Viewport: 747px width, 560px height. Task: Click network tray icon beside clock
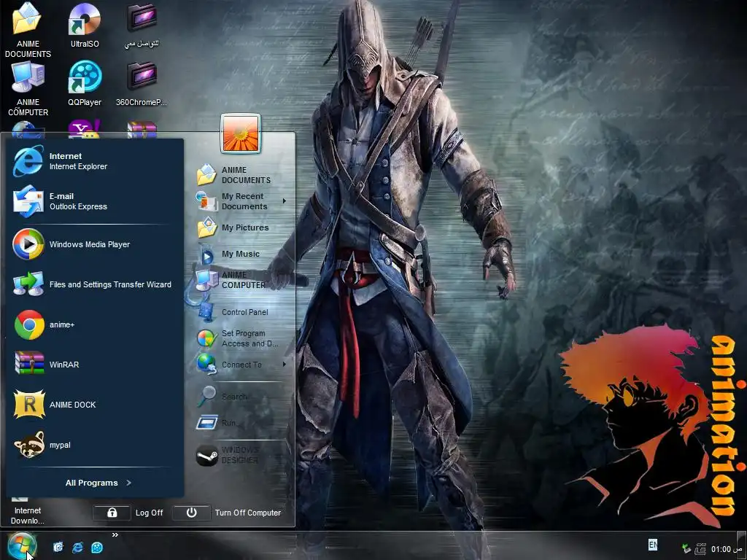click(700, 549)
